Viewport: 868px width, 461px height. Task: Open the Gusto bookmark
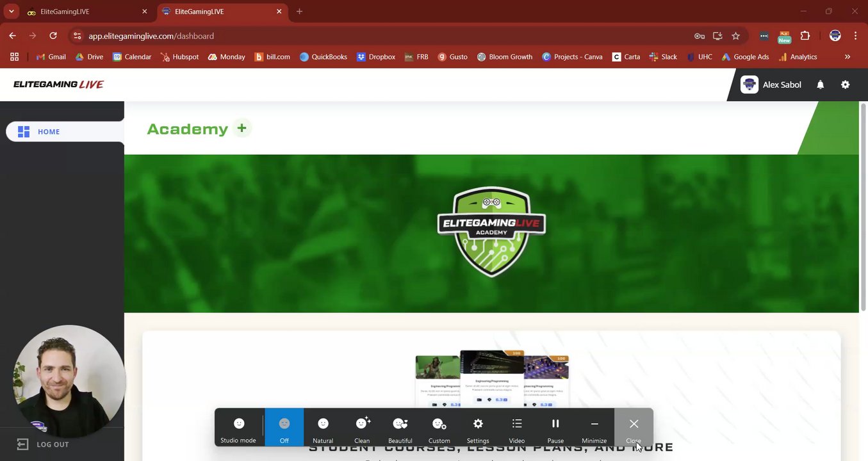[x=452, y=57]
